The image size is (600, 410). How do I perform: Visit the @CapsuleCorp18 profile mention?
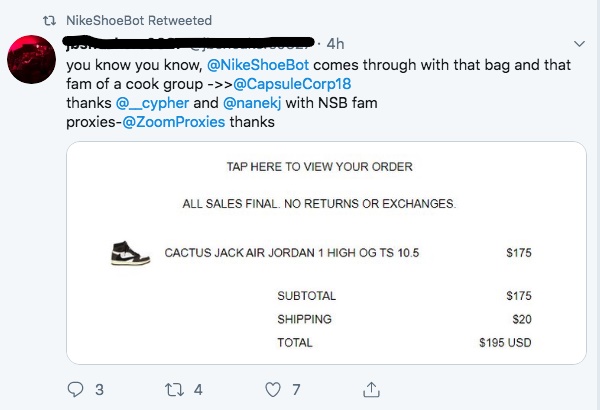292,83
